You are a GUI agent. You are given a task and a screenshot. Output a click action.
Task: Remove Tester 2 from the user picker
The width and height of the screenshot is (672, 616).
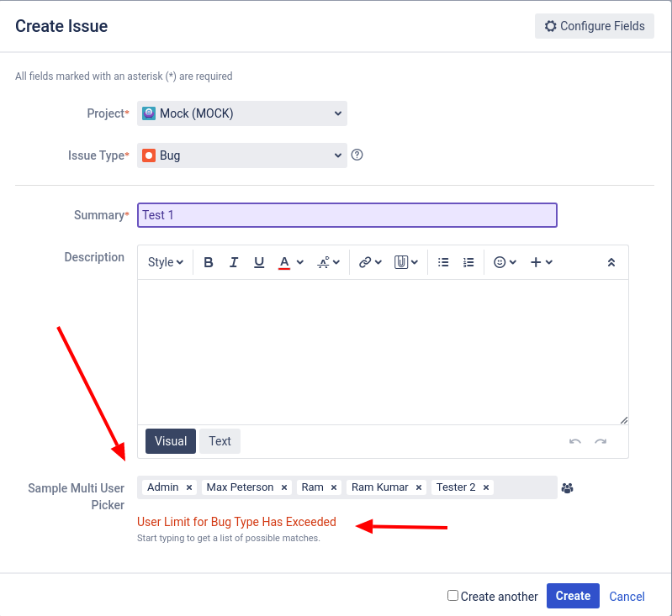tap(486, 487)
